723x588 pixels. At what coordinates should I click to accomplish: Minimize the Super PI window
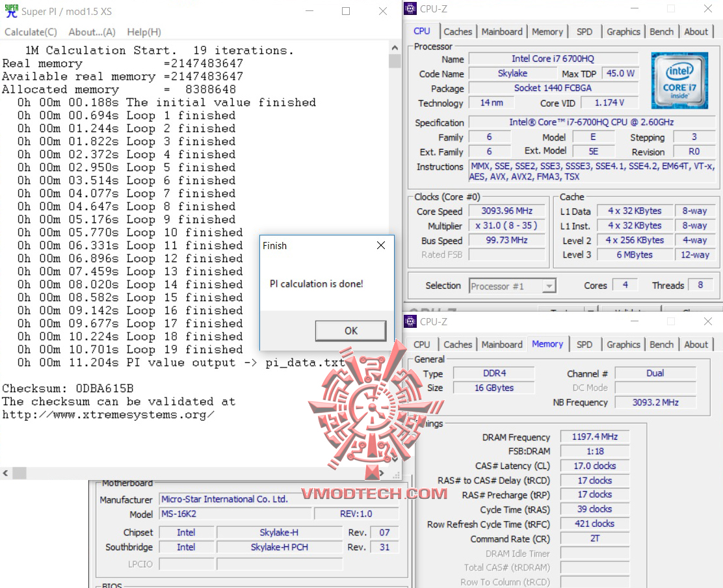tap(309, 10)
